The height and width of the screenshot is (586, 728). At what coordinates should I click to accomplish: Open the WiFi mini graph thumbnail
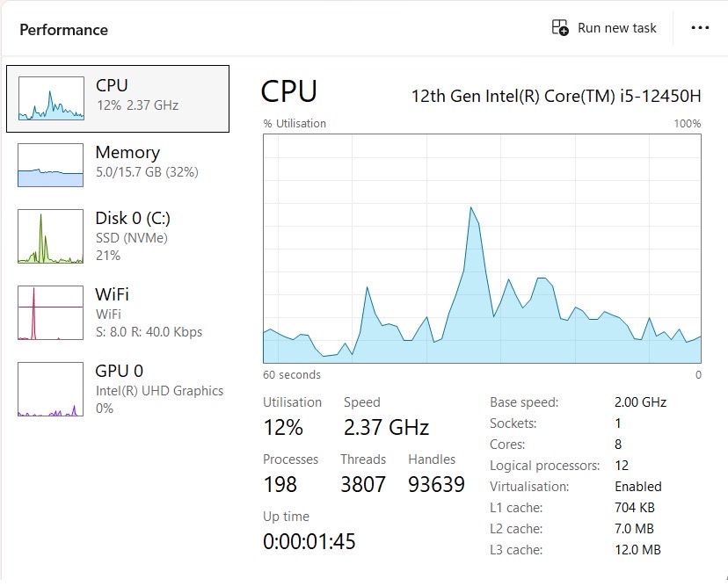coord(50,313)
